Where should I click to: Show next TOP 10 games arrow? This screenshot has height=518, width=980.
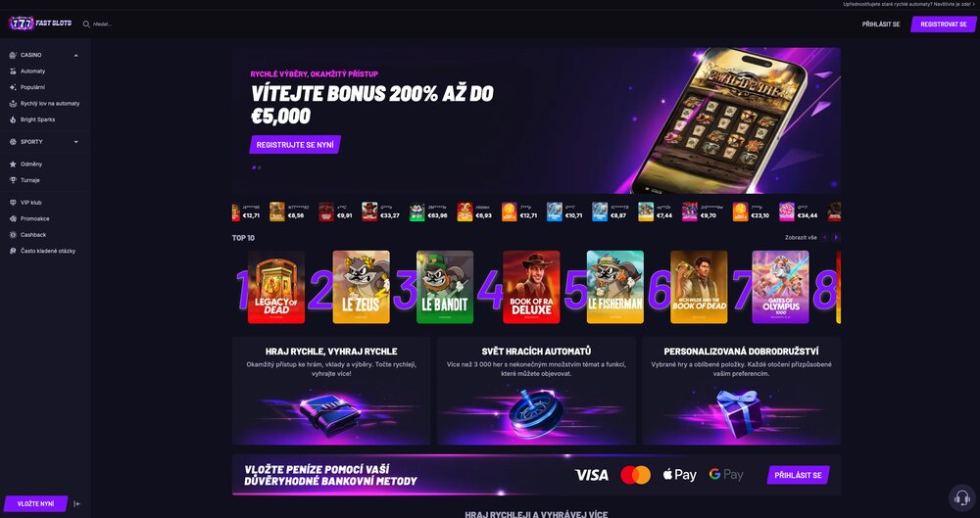coord(836,237)
